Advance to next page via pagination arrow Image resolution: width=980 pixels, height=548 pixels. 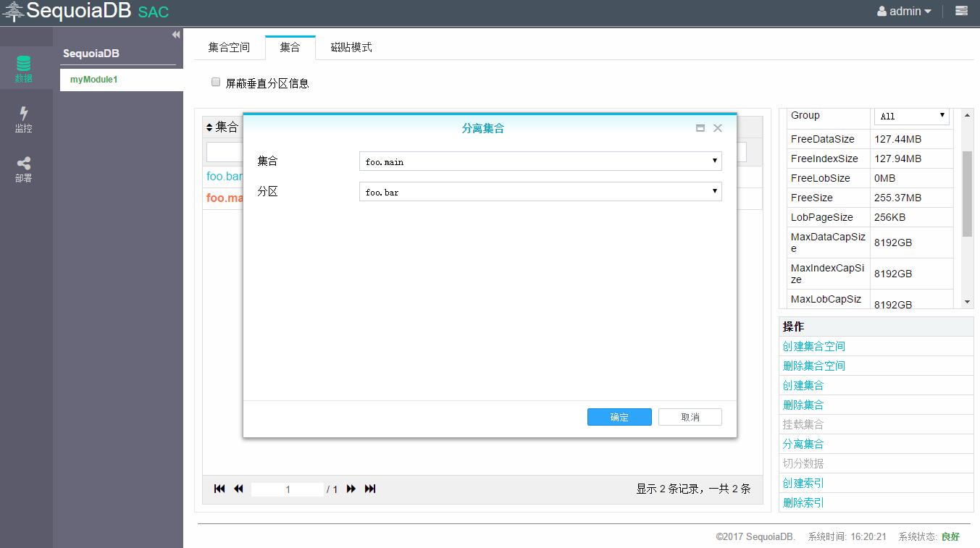point(351,489)
